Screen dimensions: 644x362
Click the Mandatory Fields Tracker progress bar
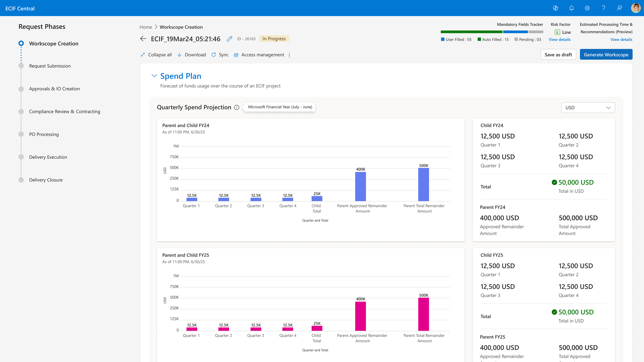[492, 32]
